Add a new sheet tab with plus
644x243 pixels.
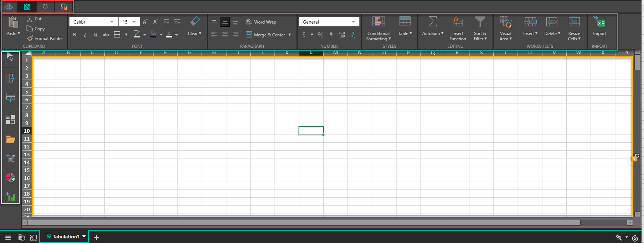(96, 238)
